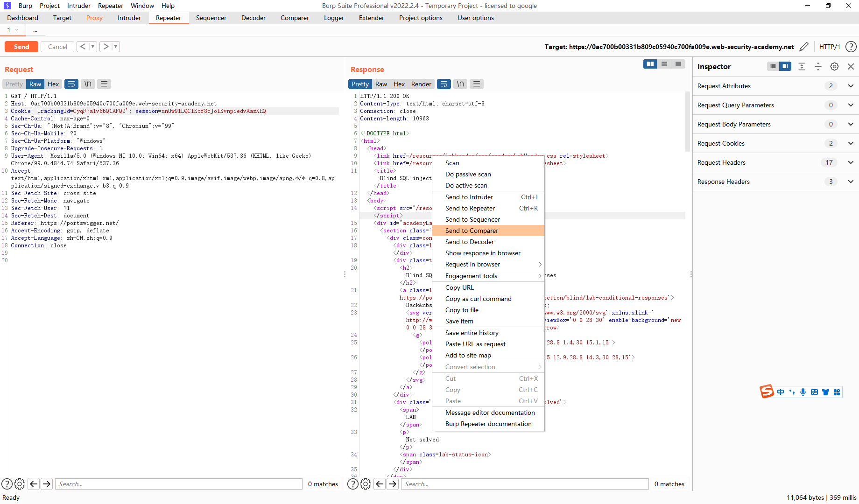
Task: Open Request search help icon
Action: click(x=7, y=484)
